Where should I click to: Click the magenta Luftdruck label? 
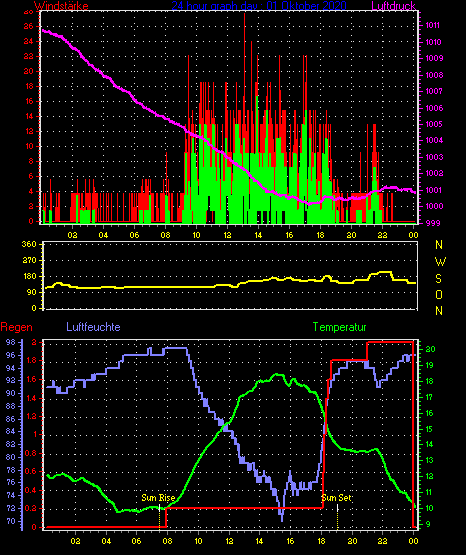[393, 6]
